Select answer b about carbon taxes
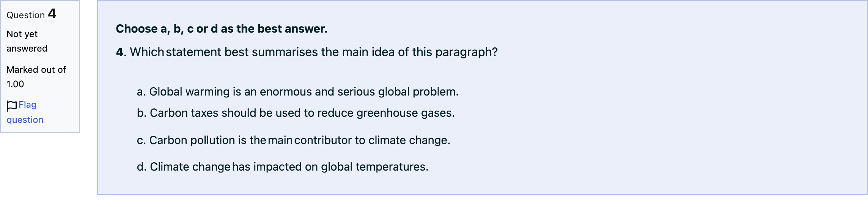 pyautogui.click(x=296, y=113)
